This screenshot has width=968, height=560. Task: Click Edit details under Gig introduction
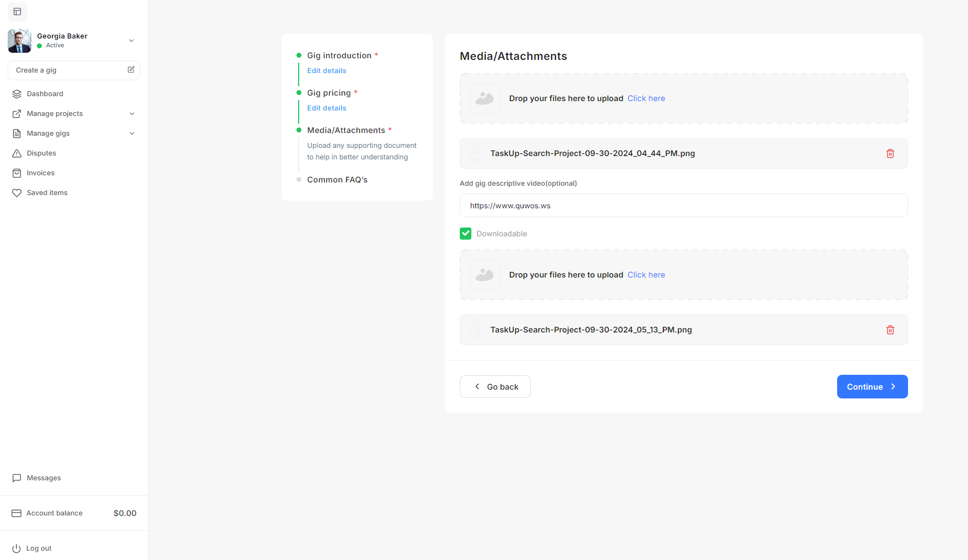click(x=327, y=71)
